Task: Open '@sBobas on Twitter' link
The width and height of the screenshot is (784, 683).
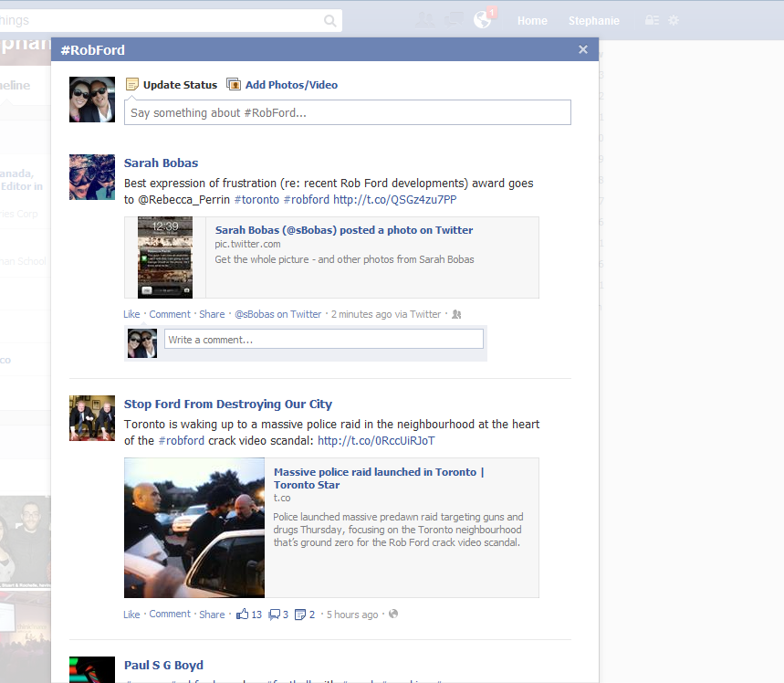Action: (278, 314)
